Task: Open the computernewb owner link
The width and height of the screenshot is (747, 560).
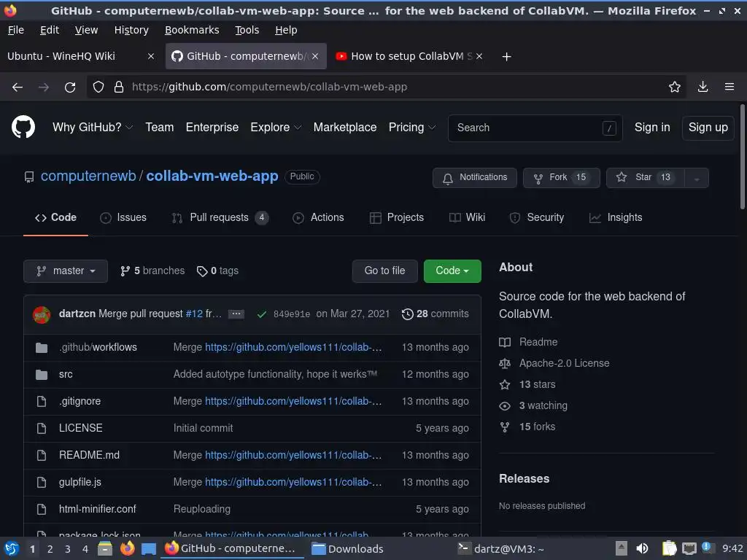Action: [x=88, y=176]
